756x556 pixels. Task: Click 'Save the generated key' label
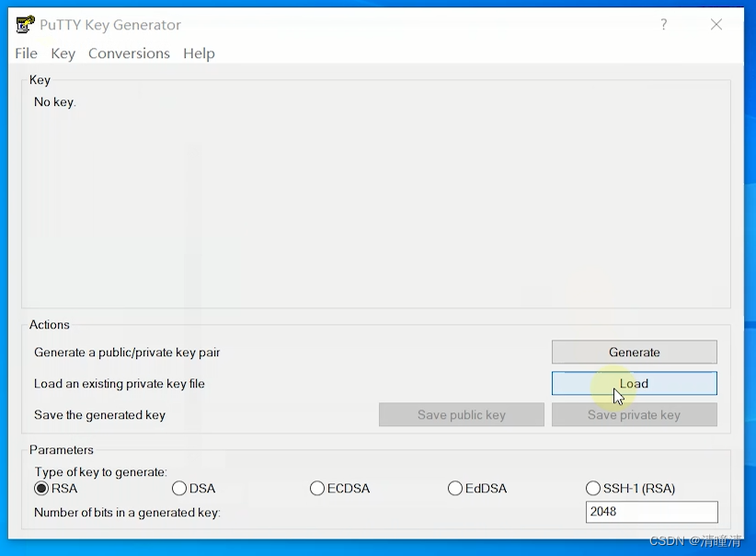(99, 415)
